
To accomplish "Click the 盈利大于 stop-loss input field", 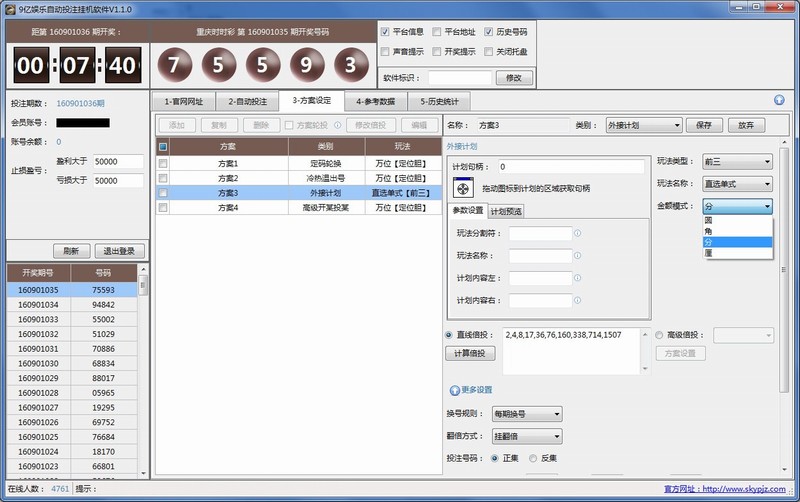I will point(118,161).
